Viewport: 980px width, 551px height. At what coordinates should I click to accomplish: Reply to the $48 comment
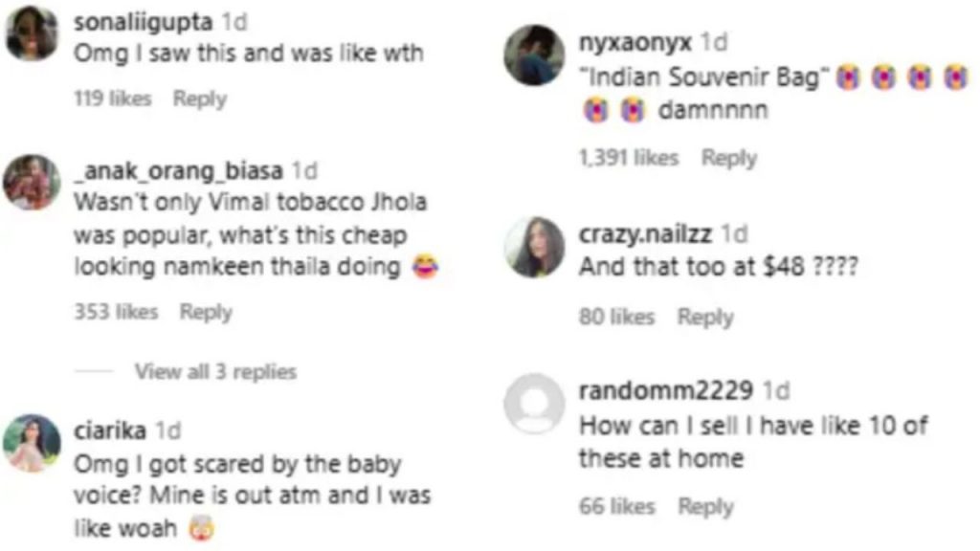click(705, 317)
